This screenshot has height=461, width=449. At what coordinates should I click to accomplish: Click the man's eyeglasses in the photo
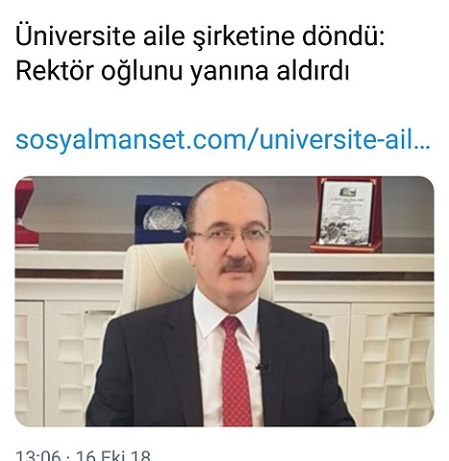229,237
